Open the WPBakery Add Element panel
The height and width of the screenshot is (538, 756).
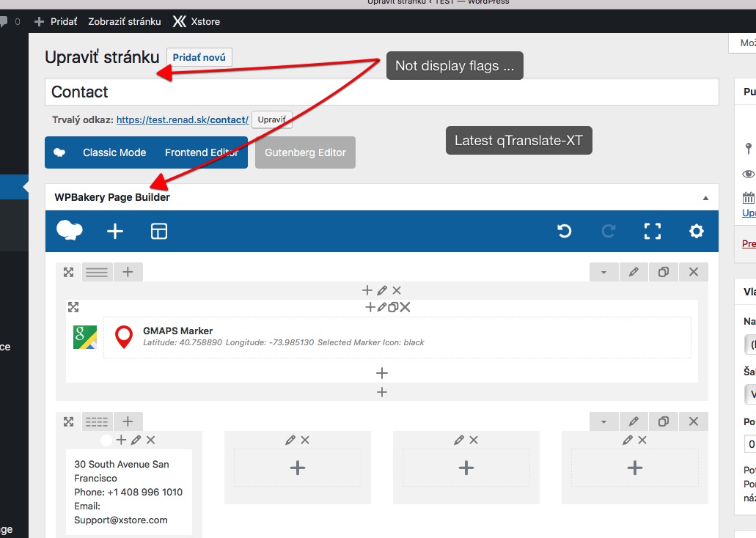click(x=114, y=231)
